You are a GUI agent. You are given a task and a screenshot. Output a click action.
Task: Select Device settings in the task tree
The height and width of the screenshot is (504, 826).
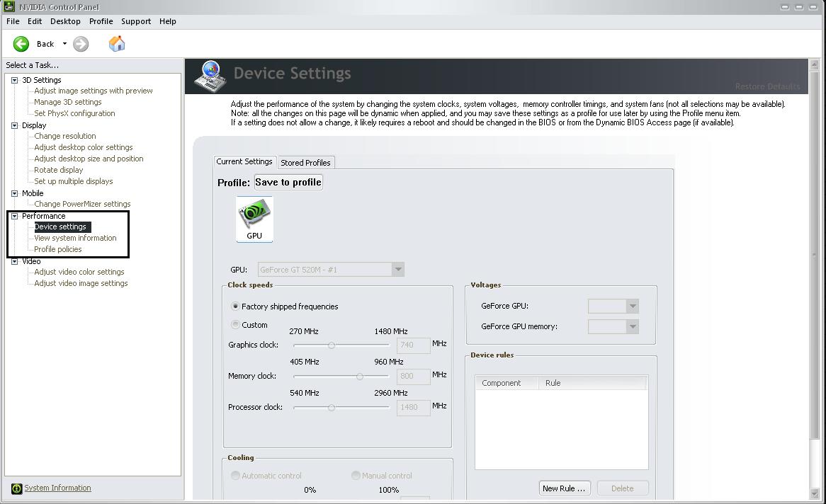[x=61, y=227]
